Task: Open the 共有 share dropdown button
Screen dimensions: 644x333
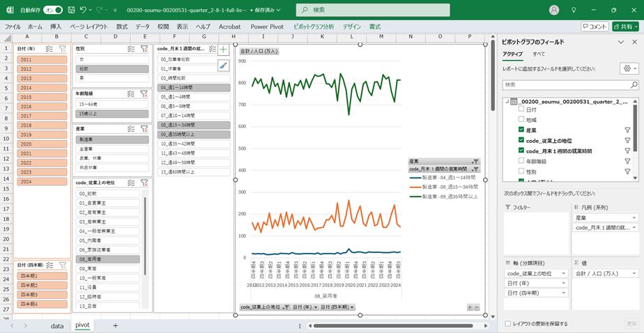Action: pyautogui.click(x=625, y=26)
